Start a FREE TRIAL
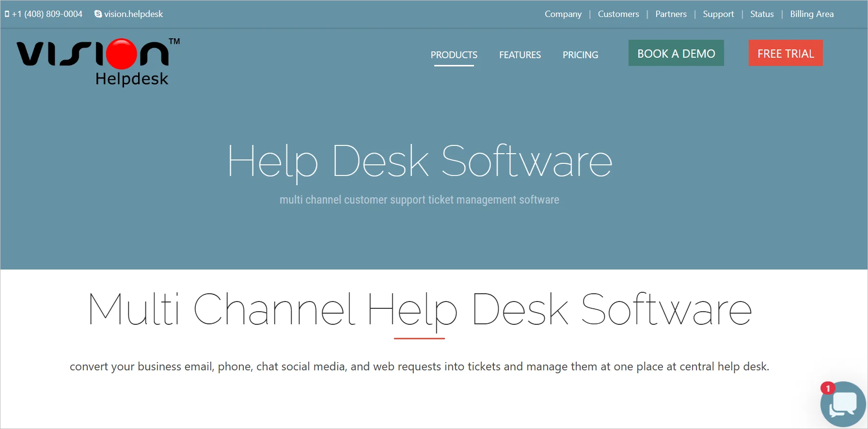The height and width of the screenshot is (429, 868). point(786,53)
